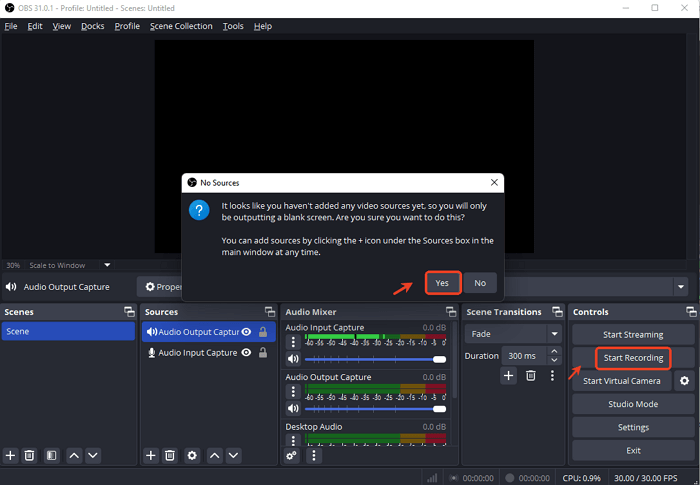Mute Audio Input Capture speaker icon
This screenshot has width=700, height=485.
pos(293,359)
